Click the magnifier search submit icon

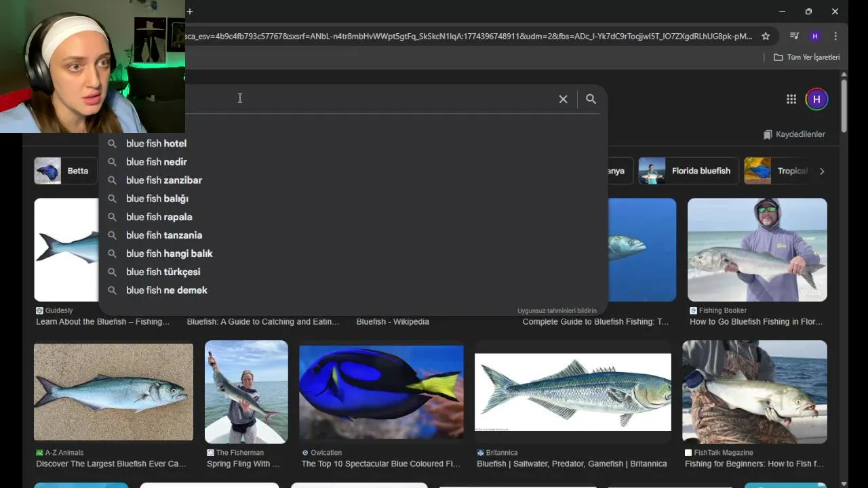coord(591,99)
